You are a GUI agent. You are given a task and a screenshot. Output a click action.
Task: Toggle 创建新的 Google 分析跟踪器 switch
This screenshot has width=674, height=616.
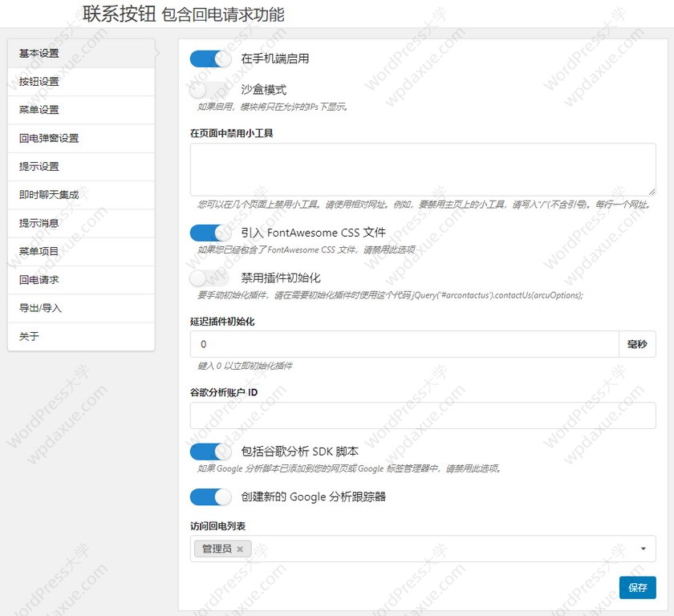click(x=211, y=496)
